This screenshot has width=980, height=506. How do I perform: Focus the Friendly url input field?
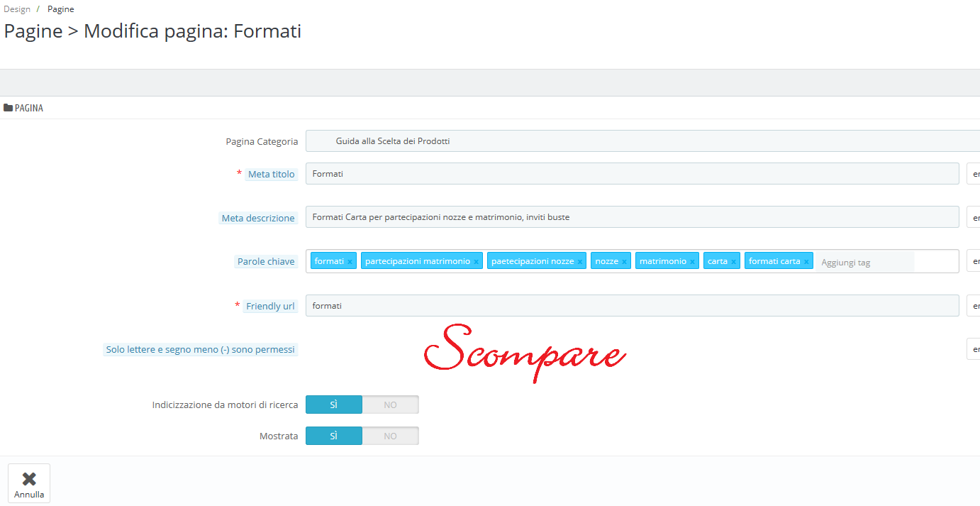(633, 306)
